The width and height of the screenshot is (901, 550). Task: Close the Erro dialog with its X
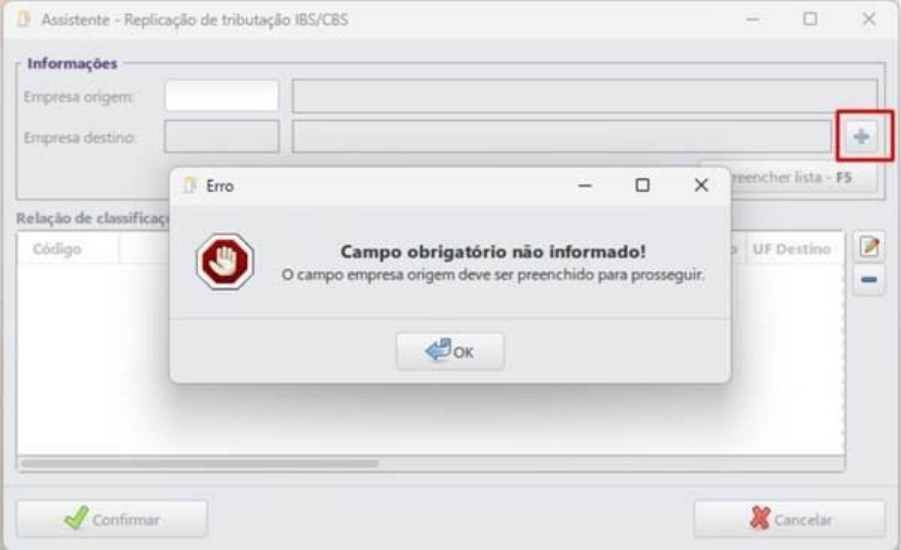point(701,185)
